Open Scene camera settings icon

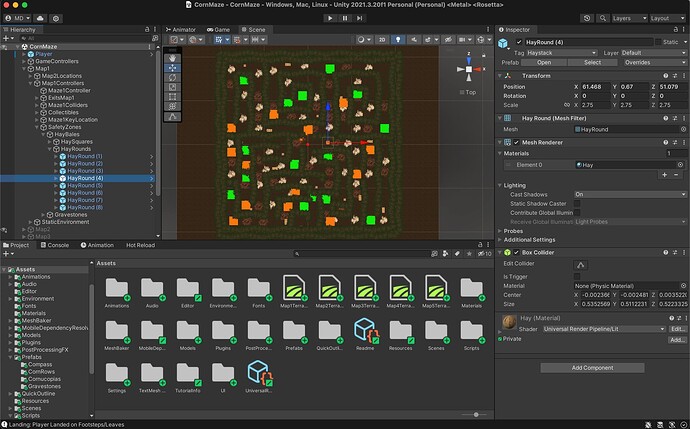(462, 40)
